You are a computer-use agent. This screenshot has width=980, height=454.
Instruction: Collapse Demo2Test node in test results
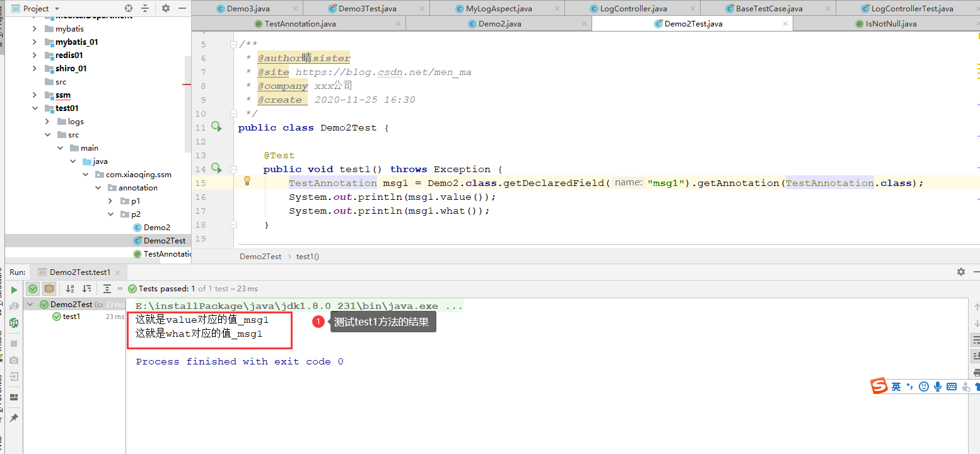(x=32, y=305)
